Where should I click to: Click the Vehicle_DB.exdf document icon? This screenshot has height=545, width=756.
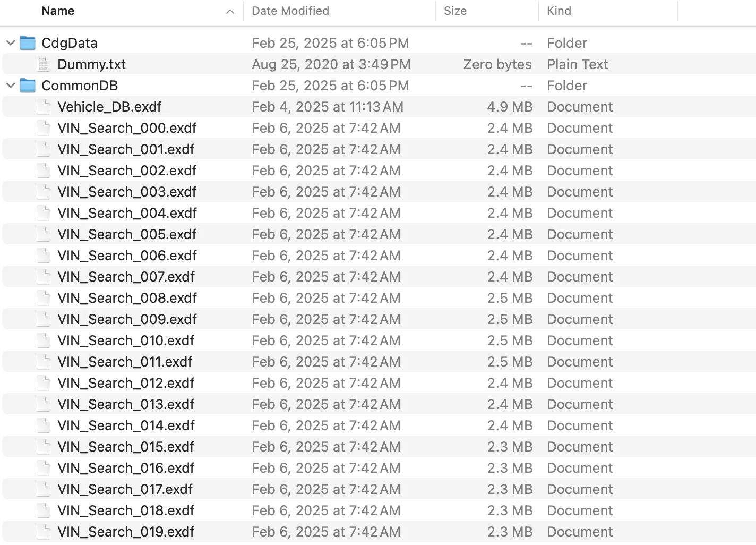point(43,106)
